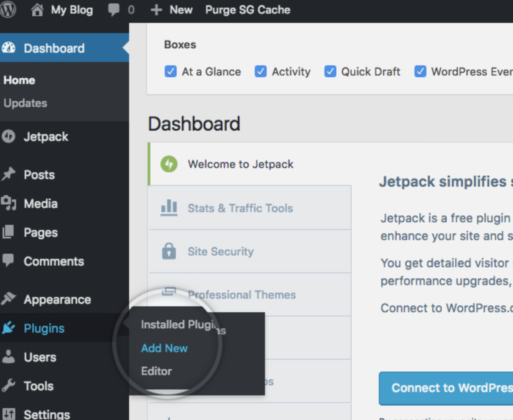Click the Users person icon
This screenshot has width=513, height=420.
[x=8, y=357]
